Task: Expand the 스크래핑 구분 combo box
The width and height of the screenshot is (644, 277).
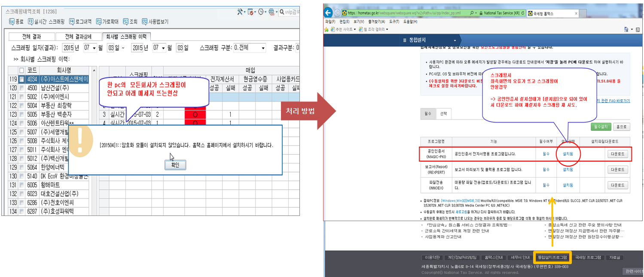Action: 262,48
